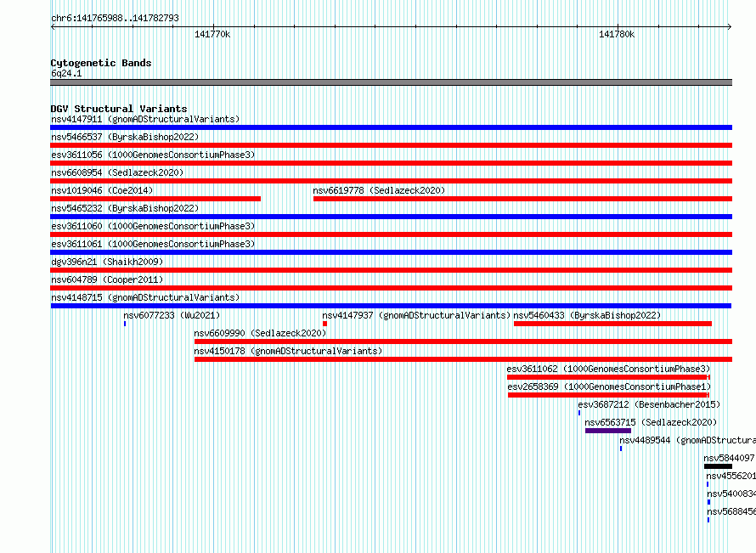The width and height of the screenshot is (756, 553).
Task: Open esv3611062 (1000GenomesConsortiumPhase3) label
Action: coord(608,369)
